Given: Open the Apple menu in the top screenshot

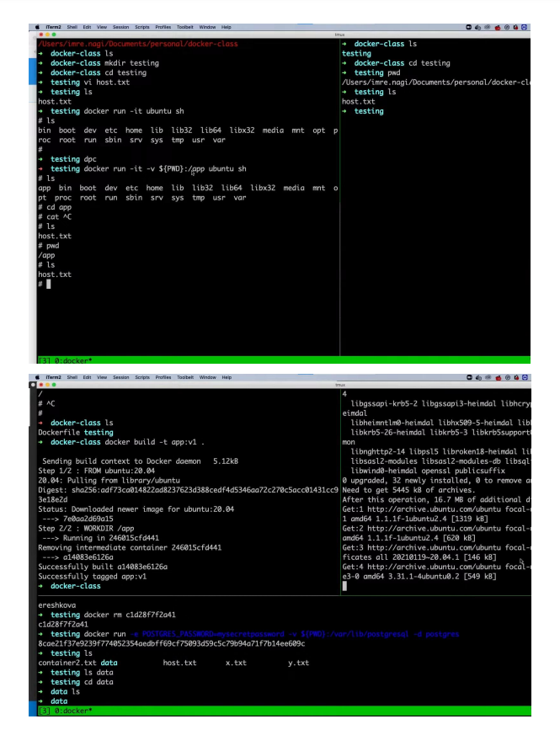Looking at the screenshot, I should pyautogui.click(x=38, y=27).
